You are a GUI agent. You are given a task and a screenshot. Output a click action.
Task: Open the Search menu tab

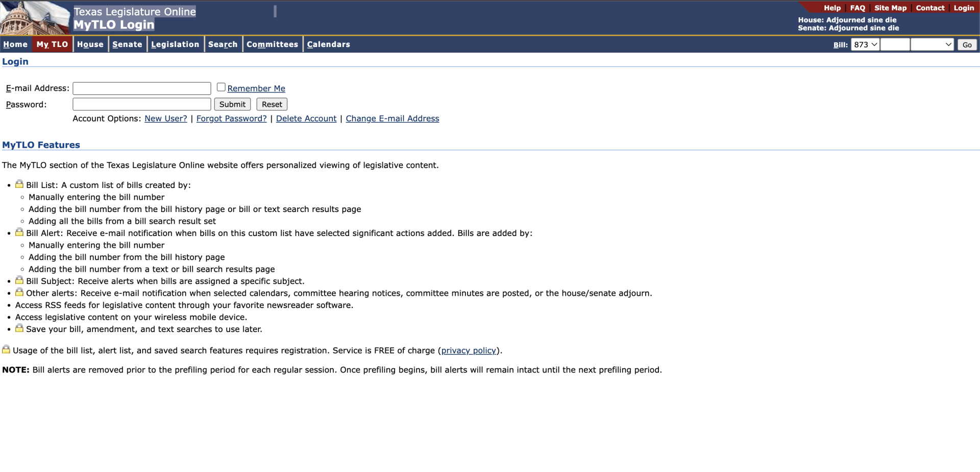click(223, 44)
